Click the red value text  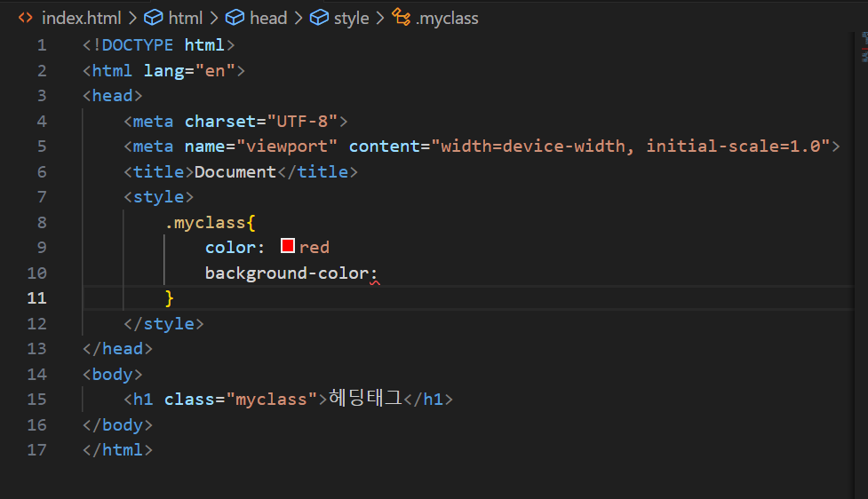314,248
